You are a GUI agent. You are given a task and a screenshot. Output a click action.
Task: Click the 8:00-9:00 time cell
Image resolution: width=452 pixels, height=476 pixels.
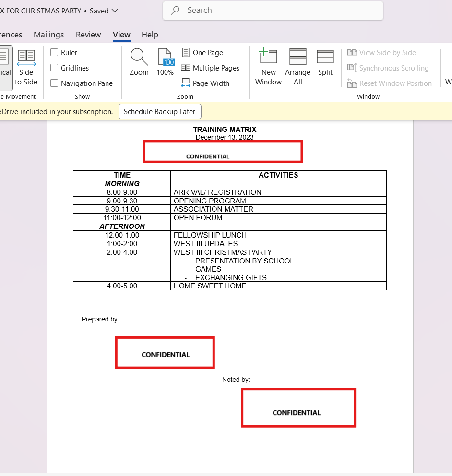[122, 192]
